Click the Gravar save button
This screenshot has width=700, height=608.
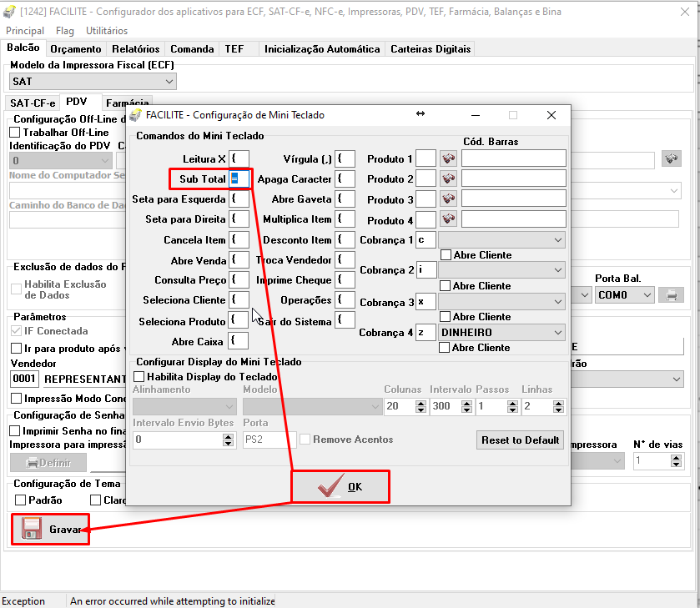(x=50, y=529)
